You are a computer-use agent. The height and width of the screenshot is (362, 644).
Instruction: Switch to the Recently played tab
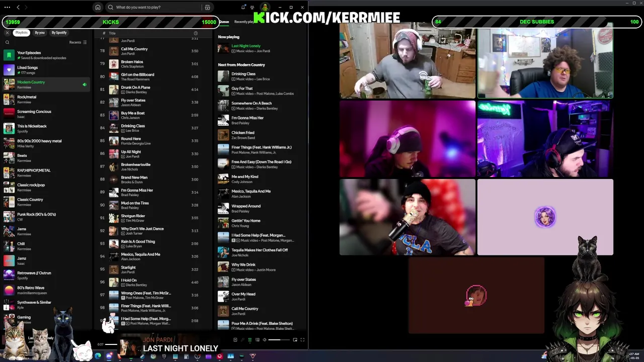point(245,22)
